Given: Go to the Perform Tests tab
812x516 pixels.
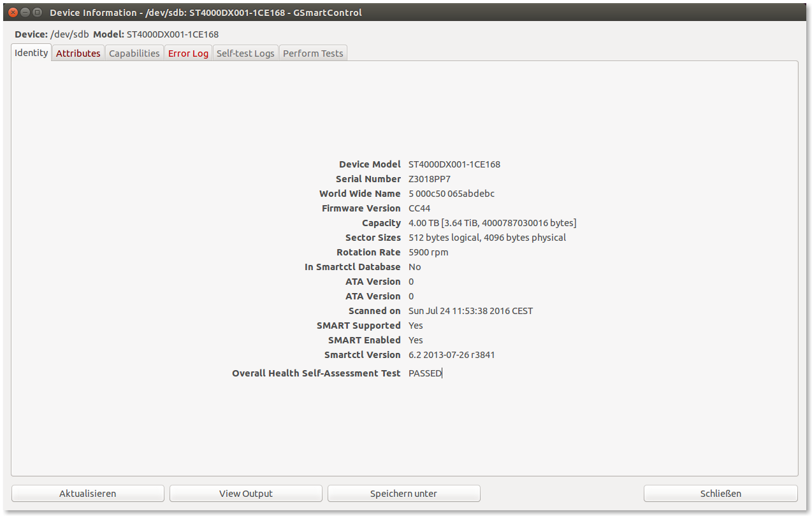Looking at the screenshot, I should click(x=313, y=54).
